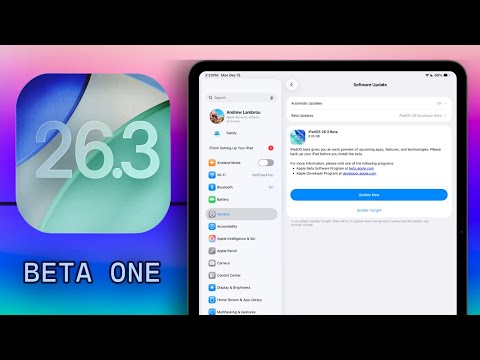Viewport: 480px width, 360px height.
Task: Click the Software Update title
Action: pos(370,85)
